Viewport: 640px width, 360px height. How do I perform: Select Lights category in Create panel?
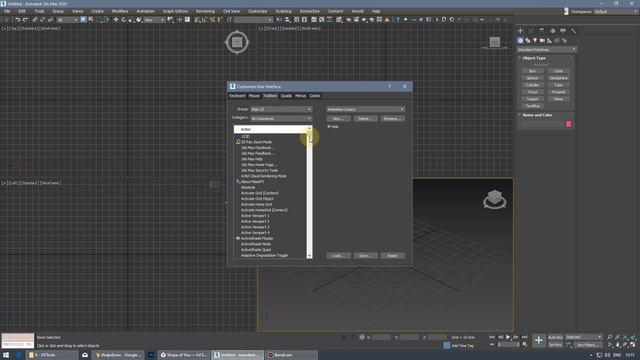click(535, 40)
